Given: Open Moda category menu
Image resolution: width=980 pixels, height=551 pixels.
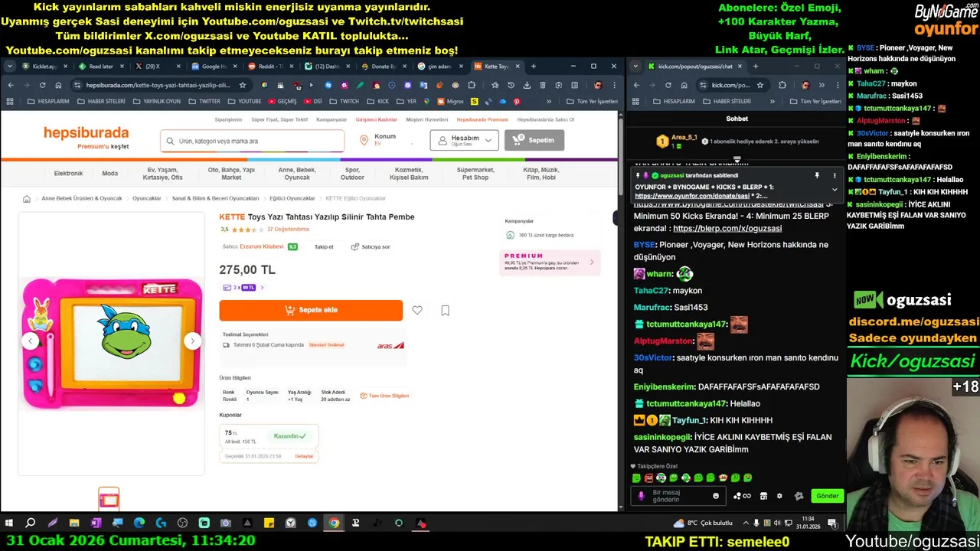Looking at the screenshot, I should click(x=110, y=174).
